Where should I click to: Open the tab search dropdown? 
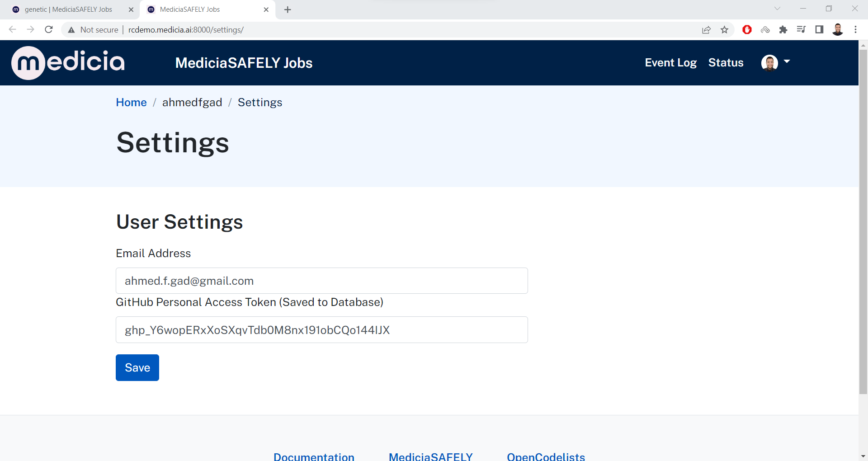tap(777, 9)
